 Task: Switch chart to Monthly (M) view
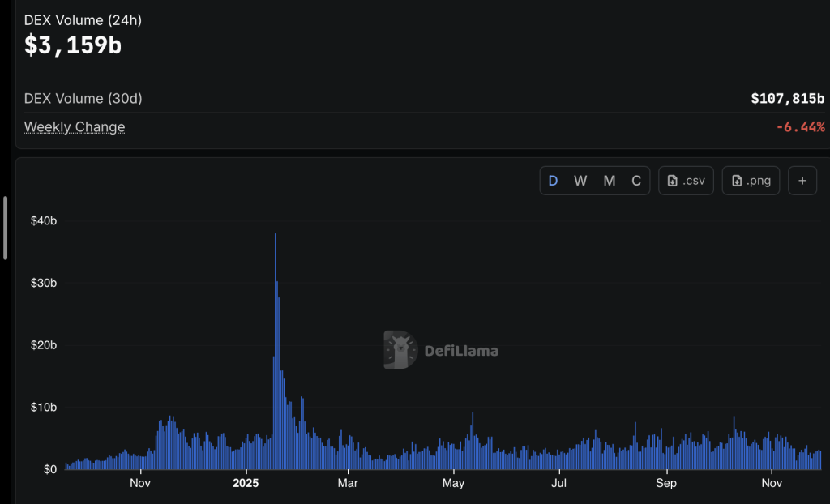tap(610, 181)
